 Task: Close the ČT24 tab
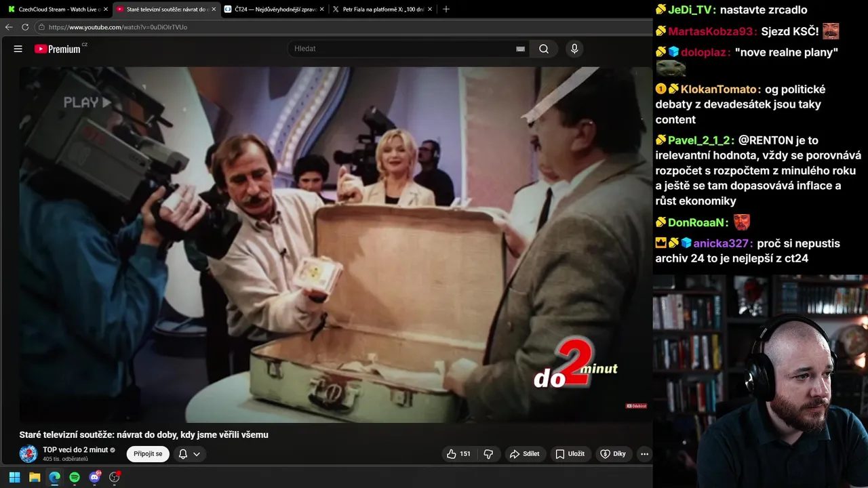[321, 9]
